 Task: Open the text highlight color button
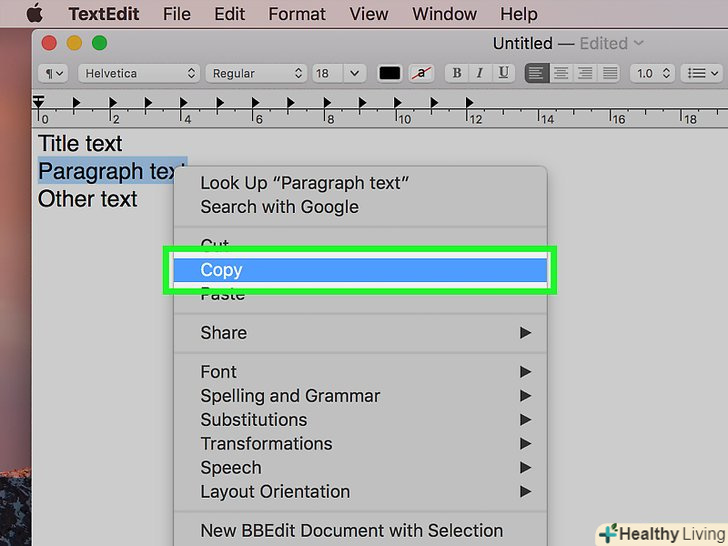pyautogui.click(x=423, y=73)
